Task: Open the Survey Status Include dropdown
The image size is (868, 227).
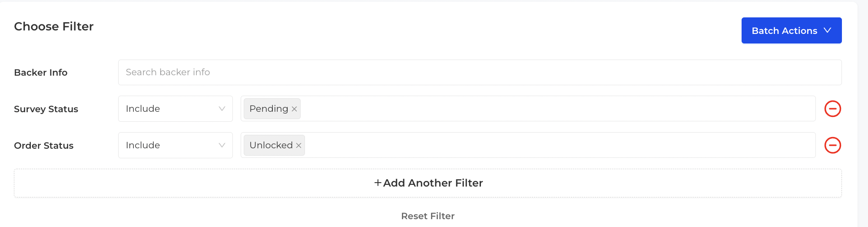Action: (176, 109)
